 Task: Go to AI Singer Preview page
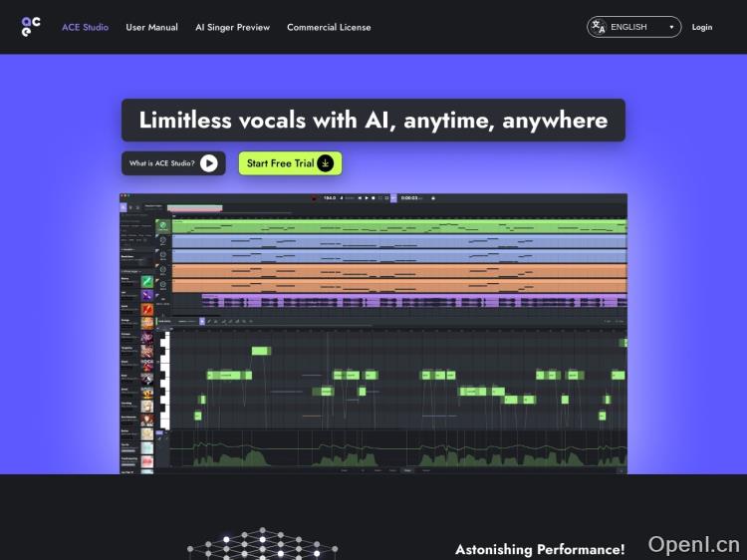pos(232,27)
